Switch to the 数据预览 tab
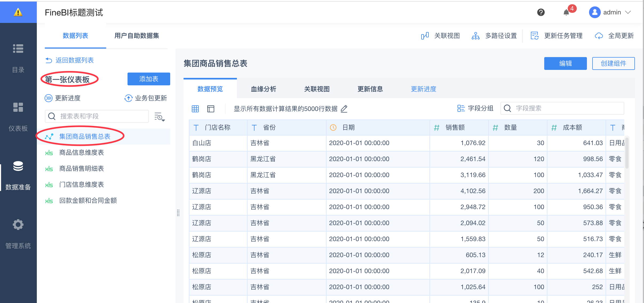Screen dimensions: 644x303 click(210, 89)
